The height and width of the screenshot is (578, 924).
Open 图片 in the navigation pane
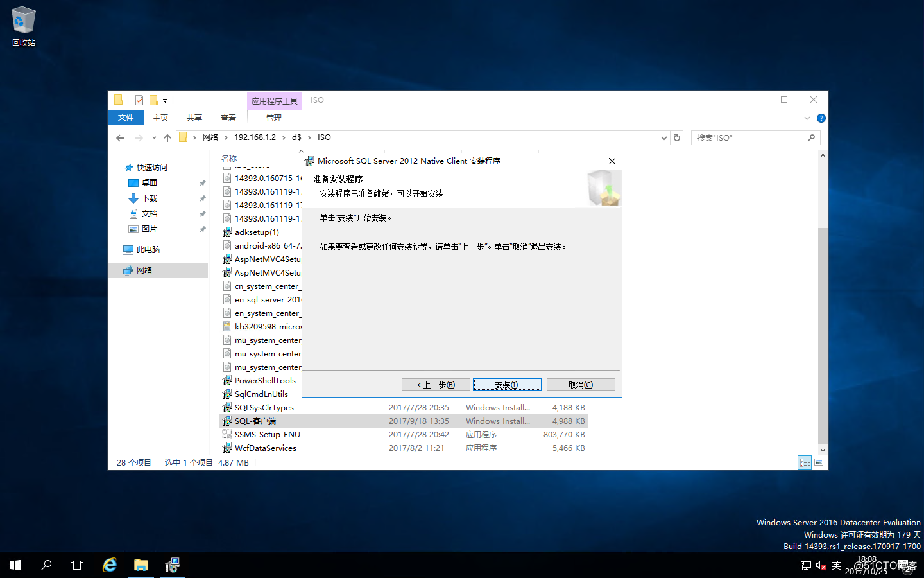(150, 229)
